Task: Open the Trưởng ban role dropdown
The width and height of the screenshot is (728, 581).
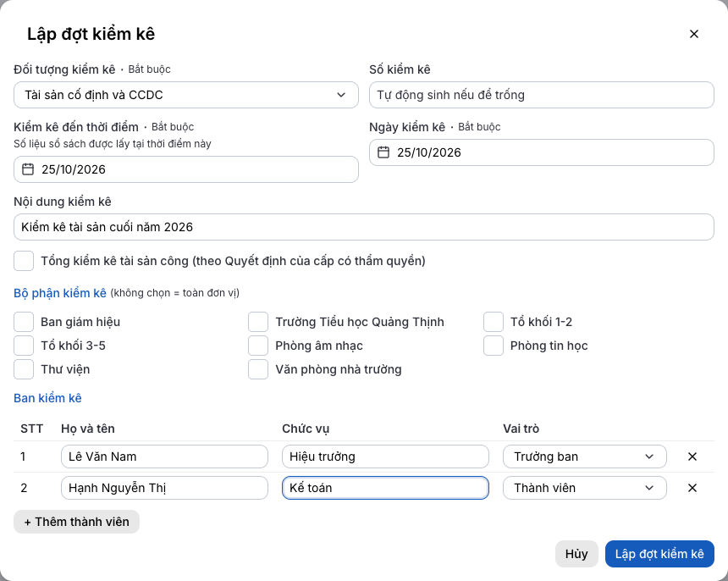Action: tap(585, 456)
